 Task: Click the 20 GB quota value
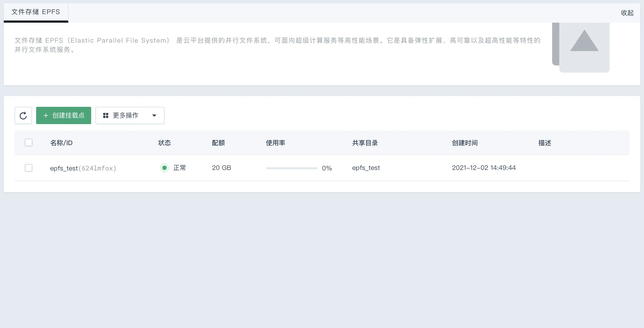(221, 168)
